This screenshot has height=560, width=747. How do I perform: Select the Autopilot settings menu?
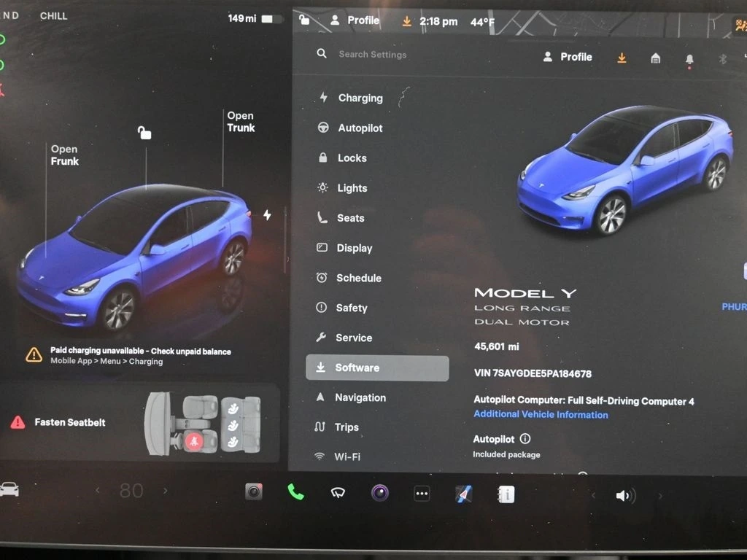tap(360, 128)
